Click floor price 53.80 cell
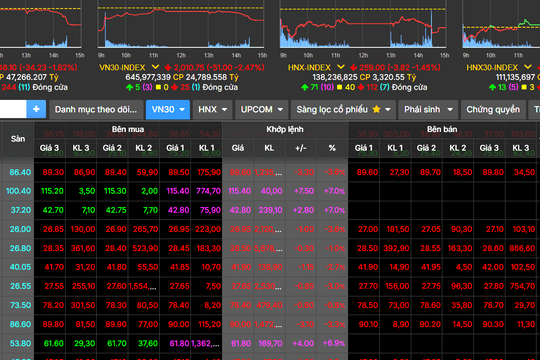 [20, 343]
